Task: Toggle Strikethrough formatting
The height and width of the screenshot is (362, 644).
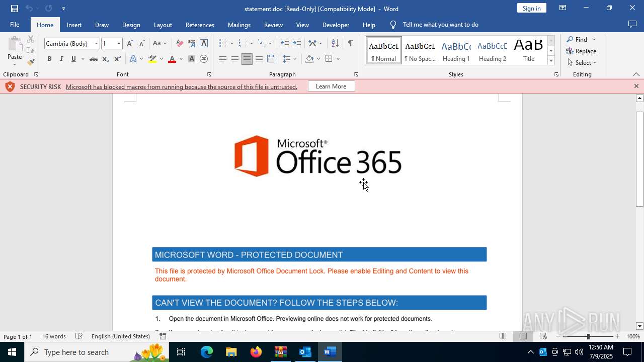Action: pyautogui.click(x=93, y=59)
